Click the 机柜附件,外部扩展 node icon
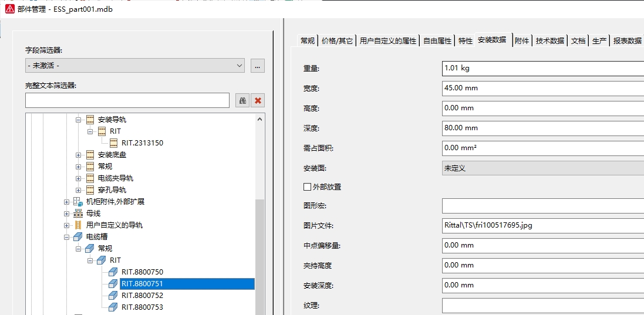Viewport: 644px width, 315px height. (x=78, y=202)
